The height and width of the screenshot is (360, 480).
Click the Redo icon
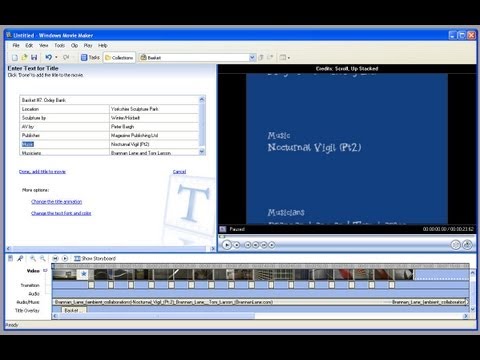click(x=66, y=57)
